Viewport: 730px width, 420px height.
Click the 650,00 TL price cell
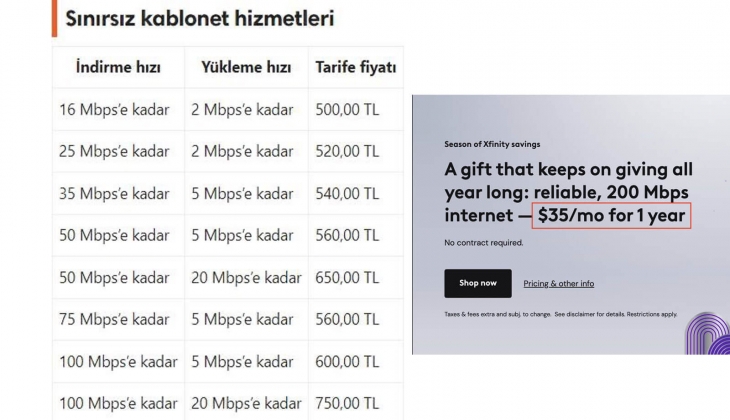(x=346, y=277)
